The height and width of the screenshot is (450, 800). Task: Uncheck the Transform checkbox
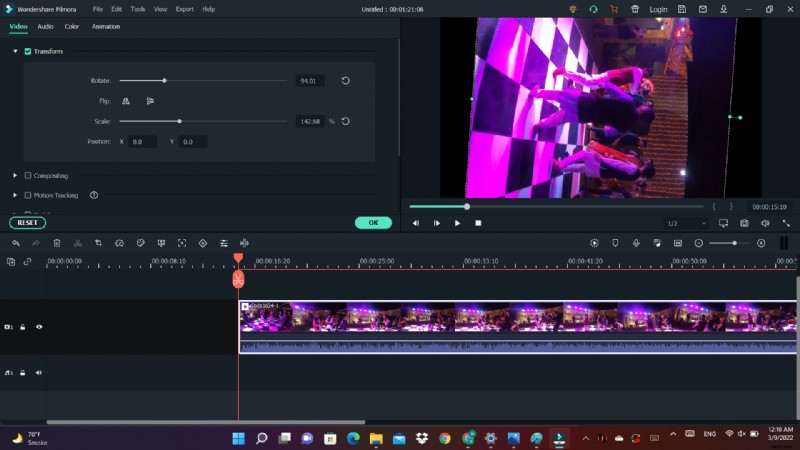pos(28,51)
